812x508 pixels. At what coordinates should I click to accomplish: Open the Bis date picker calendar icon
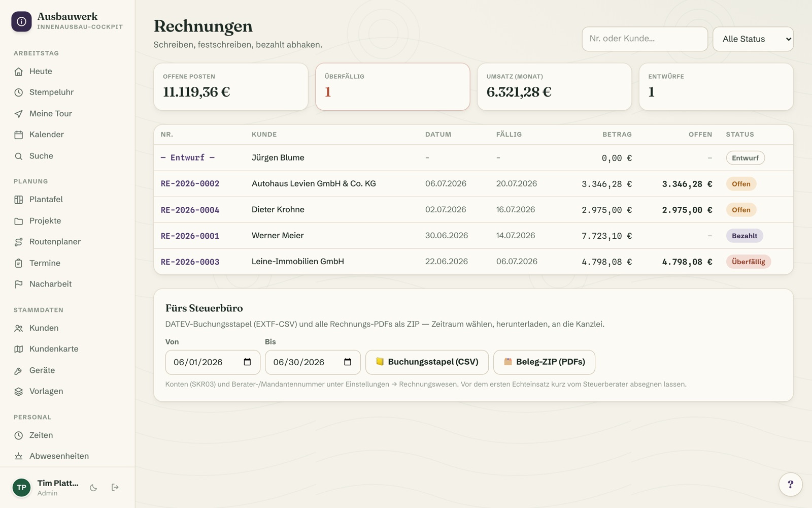(x=348, y=362)
